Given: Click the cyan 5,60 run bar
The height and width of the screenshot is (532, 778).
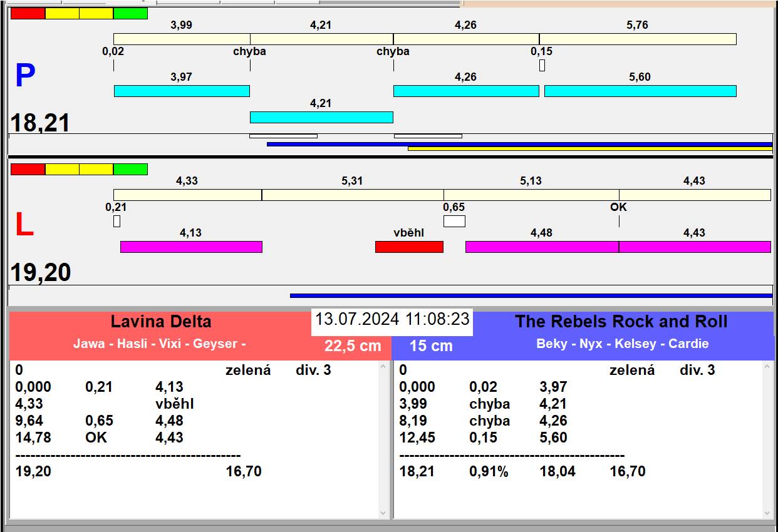Looking at the screenshot, I should [x=640, y=91].
